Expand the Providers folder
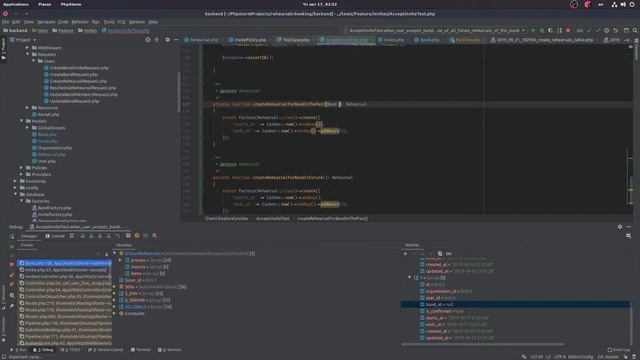 click(x=22, y=174)
